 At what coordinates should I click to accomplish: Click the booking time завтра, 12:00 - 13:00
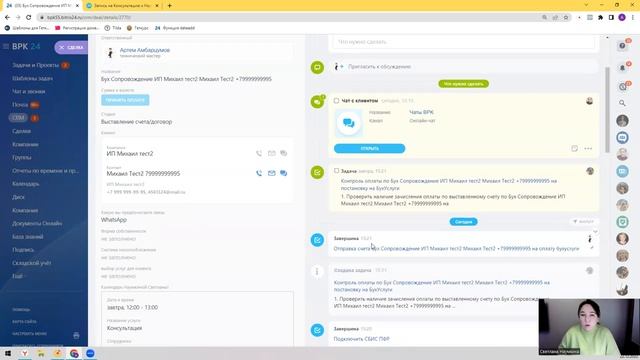pyautogui.click(x=133, y=307)
